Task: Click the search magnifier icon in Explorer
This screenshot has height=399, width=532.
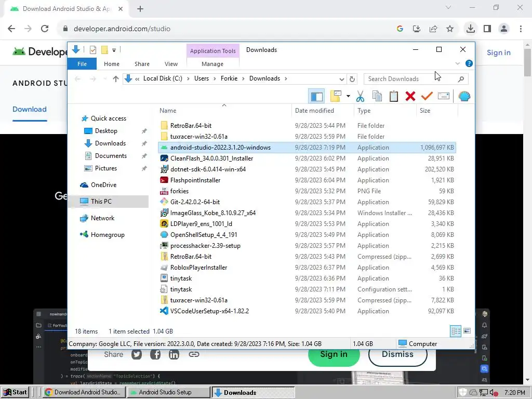Action: pyautogui.click(x=461, y=79)
